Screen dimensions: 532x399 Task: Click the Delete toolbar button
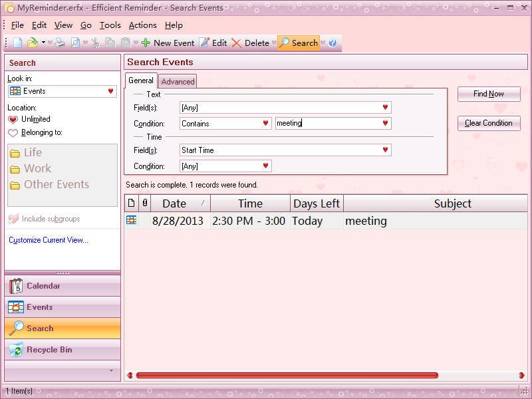250,43
